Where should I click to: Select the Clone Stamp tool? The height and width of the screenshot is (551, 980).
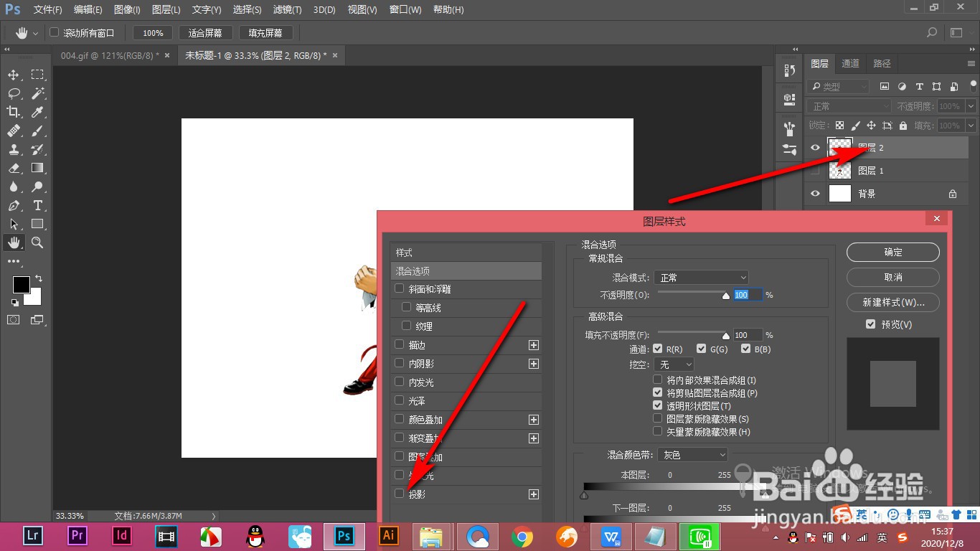pos(14,149)
